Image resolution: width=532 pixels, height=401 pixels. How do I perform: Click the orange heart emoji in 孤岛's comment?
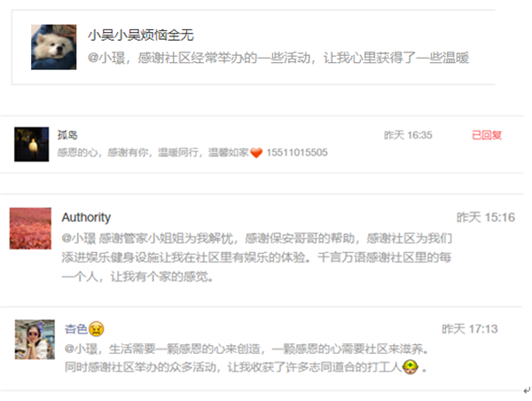click(x=256, y=153)
